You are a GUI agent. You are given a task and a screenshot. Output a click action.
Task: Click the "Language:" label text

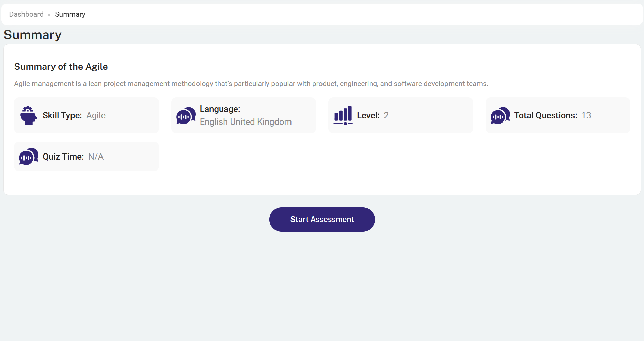coord(220,109)
